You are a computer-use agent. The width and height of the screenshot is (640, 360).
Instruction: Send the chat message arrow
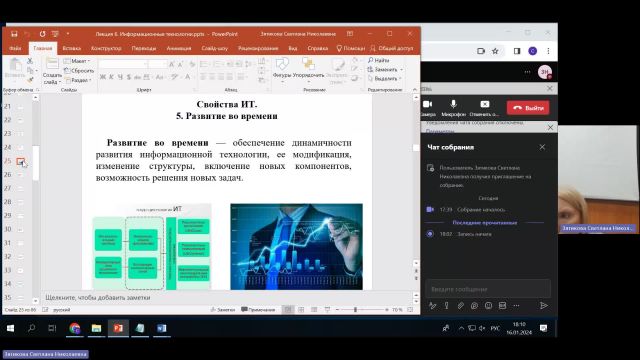(543, 305)
